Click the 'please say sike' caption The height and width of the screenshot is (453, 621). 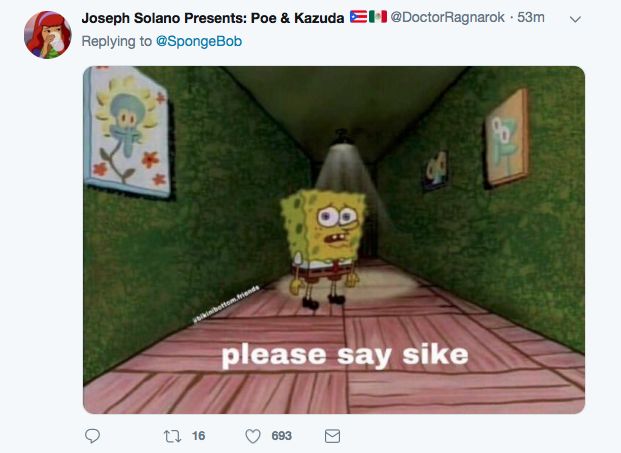(345, 355)
